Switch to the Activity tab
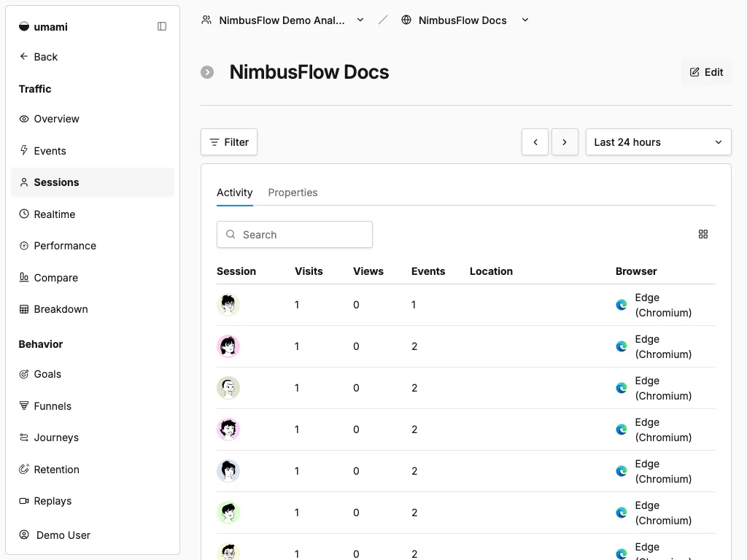 234,192
